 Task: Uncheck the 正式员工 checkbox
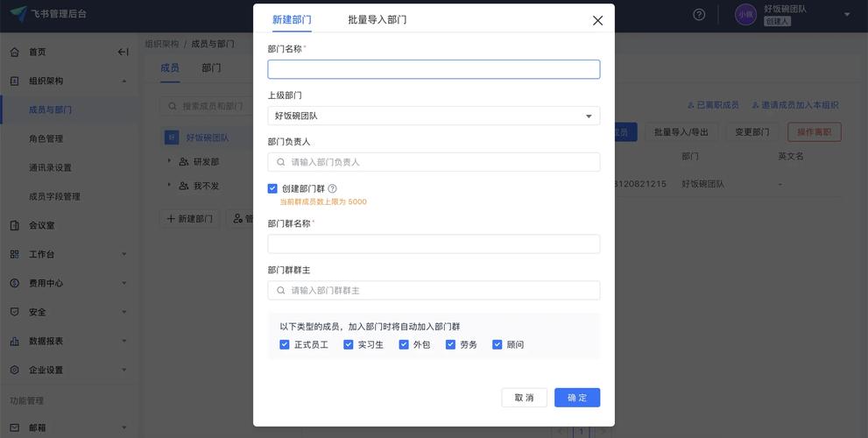tap(285, 344)
